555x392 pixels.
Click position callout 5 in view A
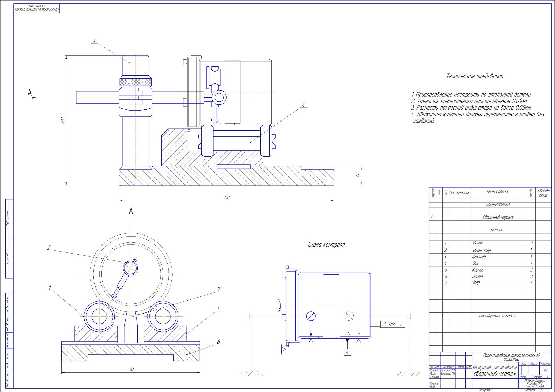[218, 309]
